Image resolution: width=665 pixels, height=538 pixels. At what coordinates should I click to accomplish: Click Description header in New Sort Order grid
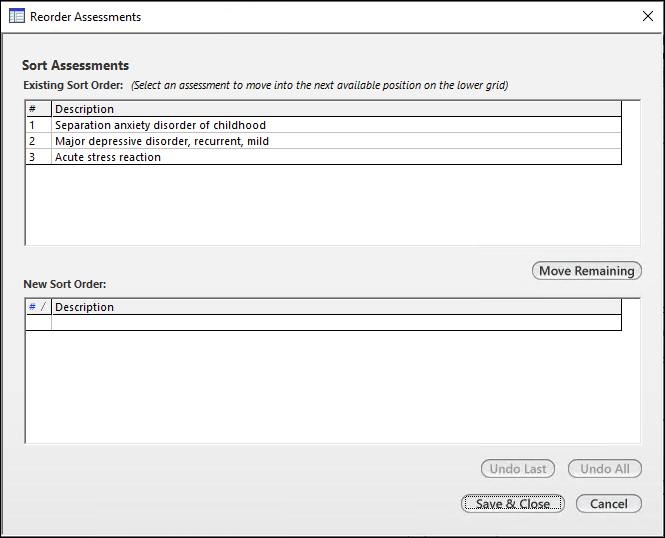click(x=85, y=307)
